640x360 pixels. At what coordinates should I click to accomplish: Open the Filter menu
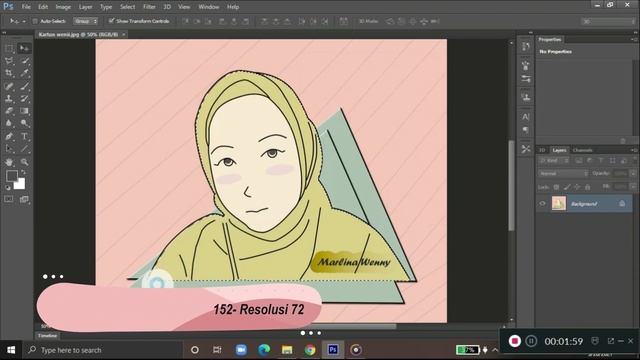[x=149, y=7]
